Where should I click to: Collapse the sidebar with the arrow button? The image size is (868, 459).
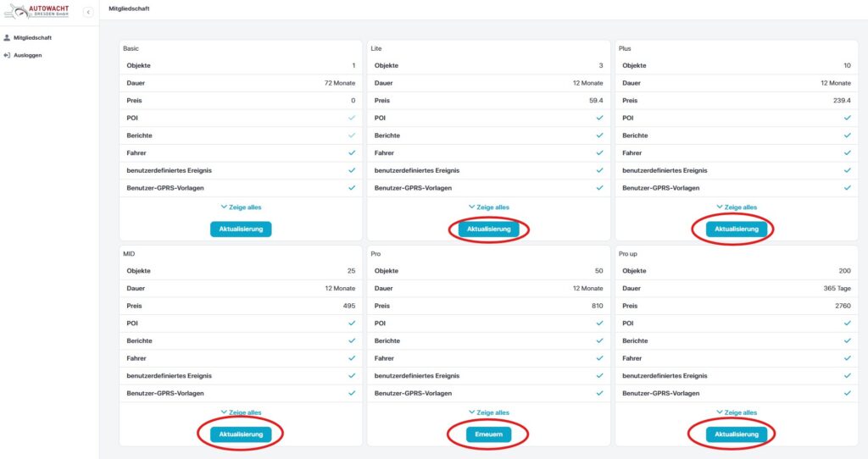tap(87, 11)
